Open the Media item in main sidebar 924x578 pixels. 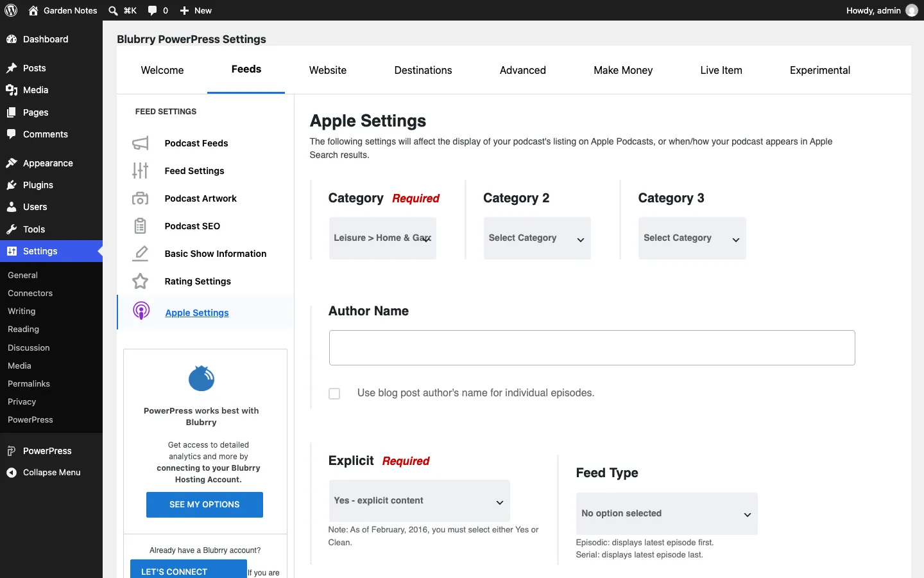click(x=36, y=90)
